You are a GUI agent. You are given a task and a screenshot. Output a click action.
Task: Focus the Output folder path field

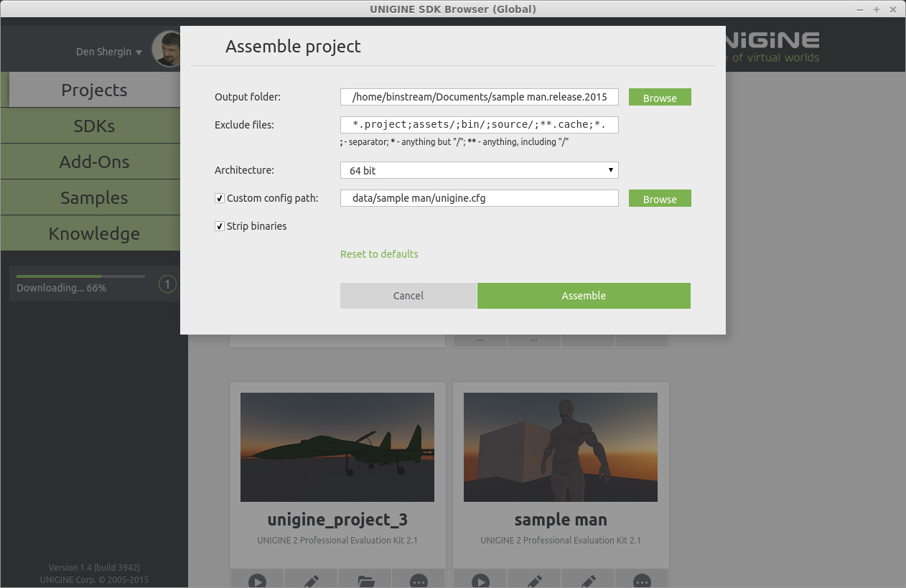click(479, 97)
